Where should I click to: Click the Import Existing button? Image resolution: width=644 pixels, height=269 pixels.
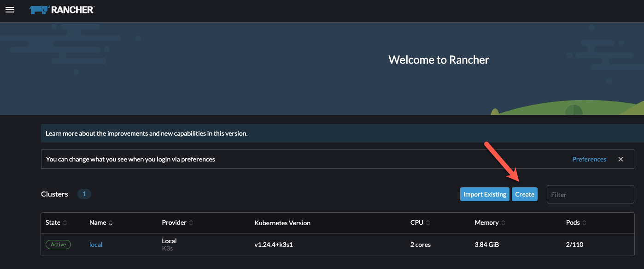click(485, 194)
